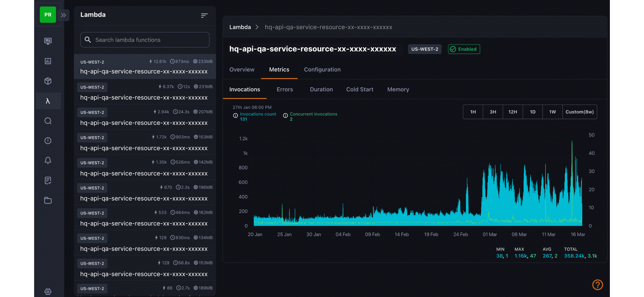644x297 pixels.
Task: Open settings gear in sidebar
Action: [48, 291]
